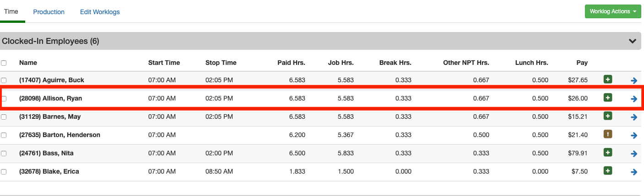Click the Name column header

(x=28, y=63)
